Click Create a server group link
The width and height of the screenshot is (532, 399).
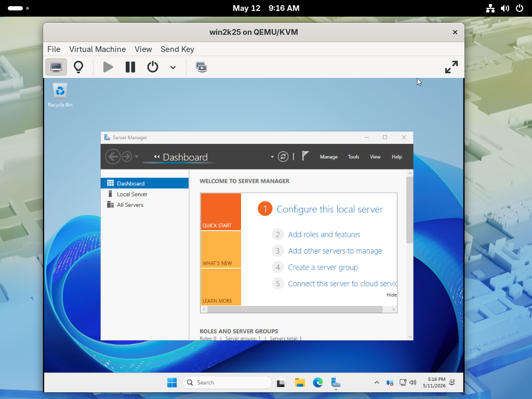[x=323, y=268]
